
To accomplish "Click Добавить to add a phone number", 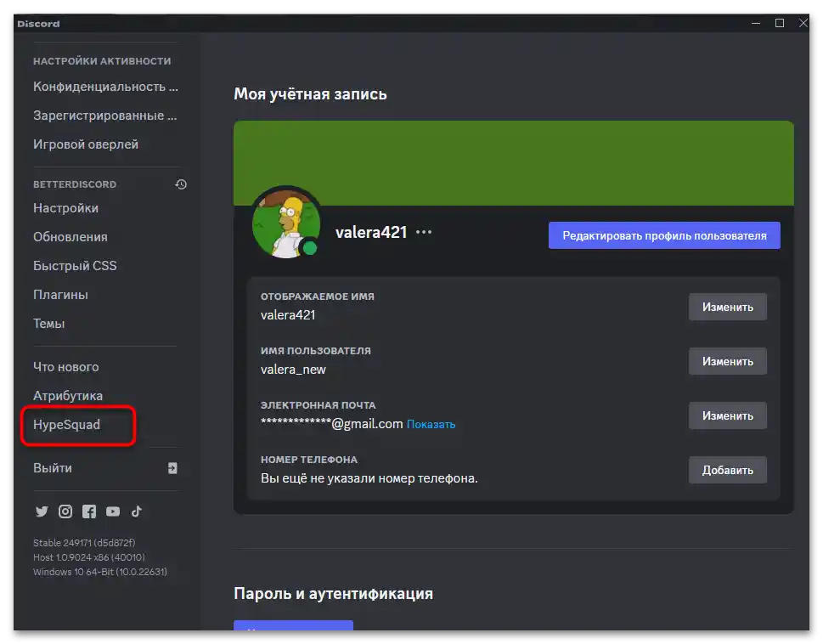I will [727, 470].
